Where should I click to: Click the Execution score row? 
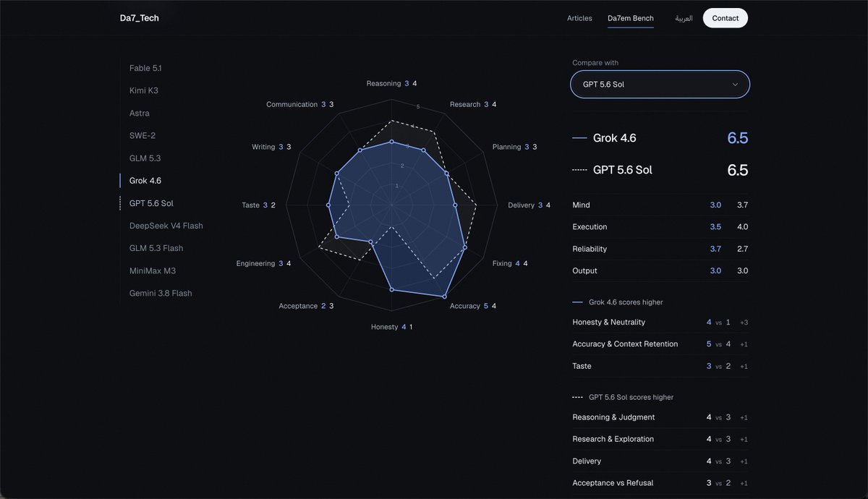coord(660,227)
